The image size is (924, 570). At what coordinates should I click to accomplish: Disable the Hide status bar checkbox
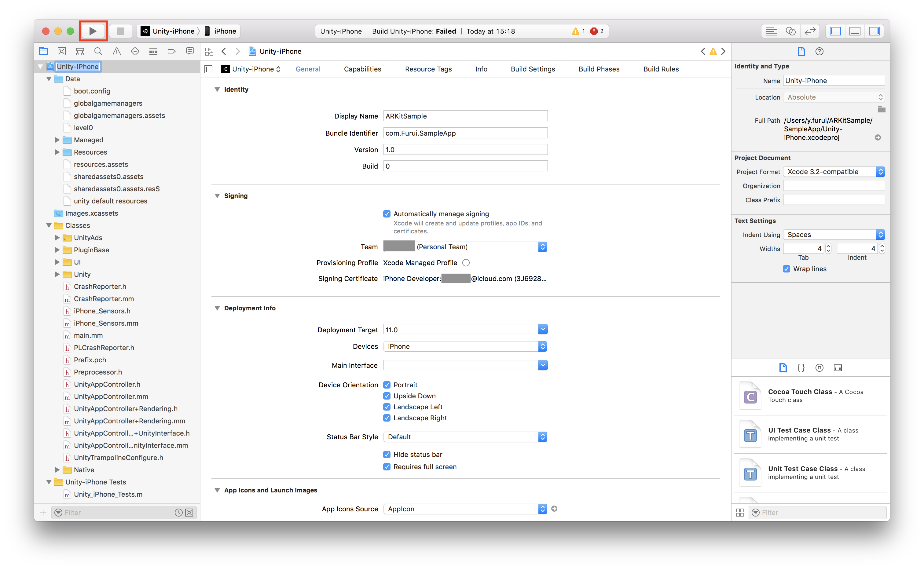tap(387, 455)
